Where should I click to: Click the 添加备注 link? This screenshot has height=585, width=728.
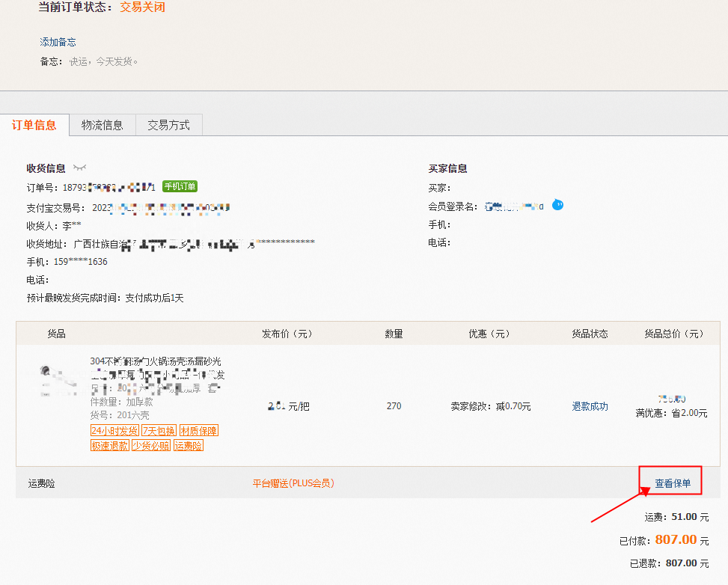[58, 42]
